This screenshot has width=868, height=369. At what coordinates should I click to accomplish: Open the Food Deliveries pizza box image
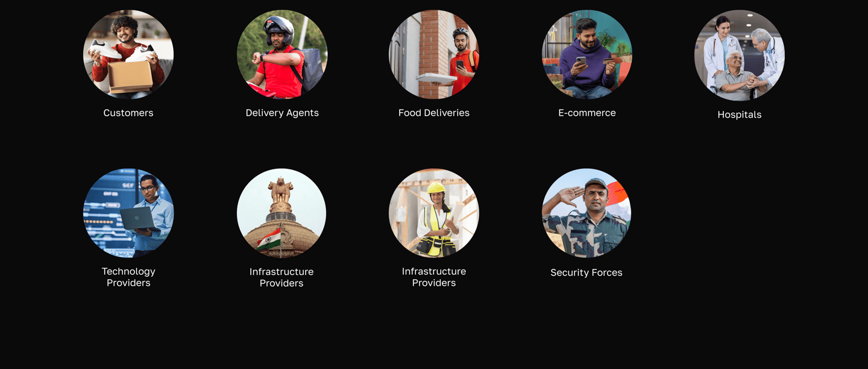(x=434, y=54)
